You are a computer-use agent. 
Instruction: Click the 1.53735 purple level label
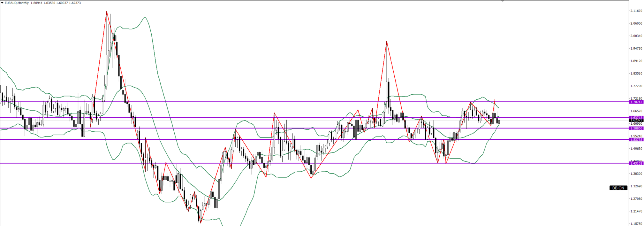click(636, 139)
